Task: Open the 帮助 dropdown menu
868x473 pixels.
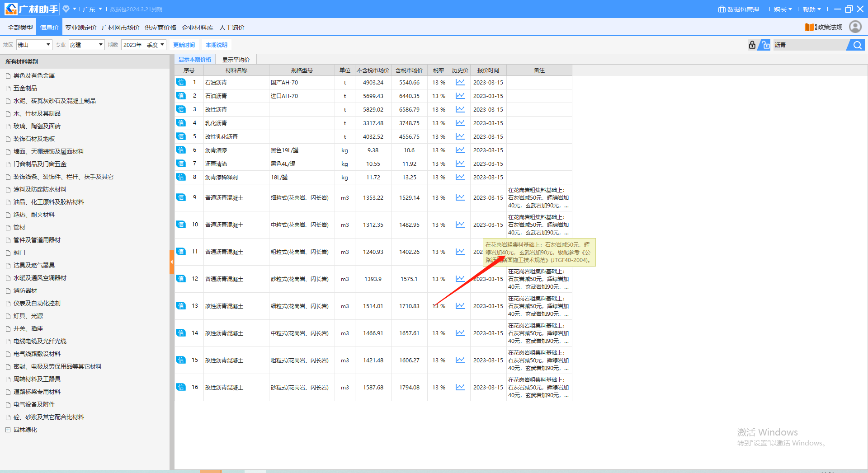Action: pos(812,9)
